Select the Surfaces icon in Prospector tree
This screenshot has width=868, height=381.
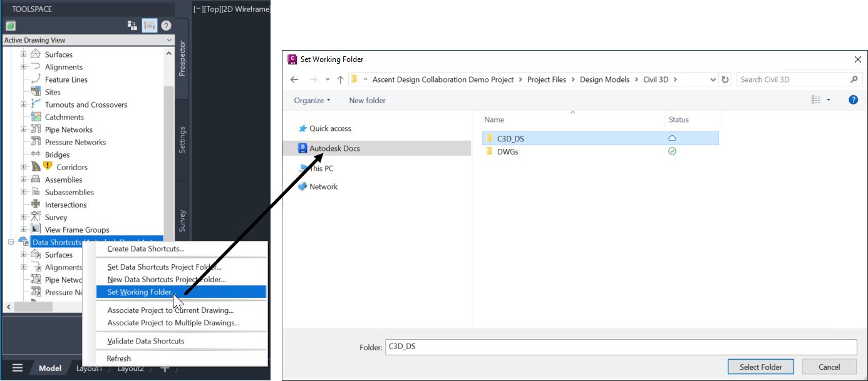(x=36, y=54)
